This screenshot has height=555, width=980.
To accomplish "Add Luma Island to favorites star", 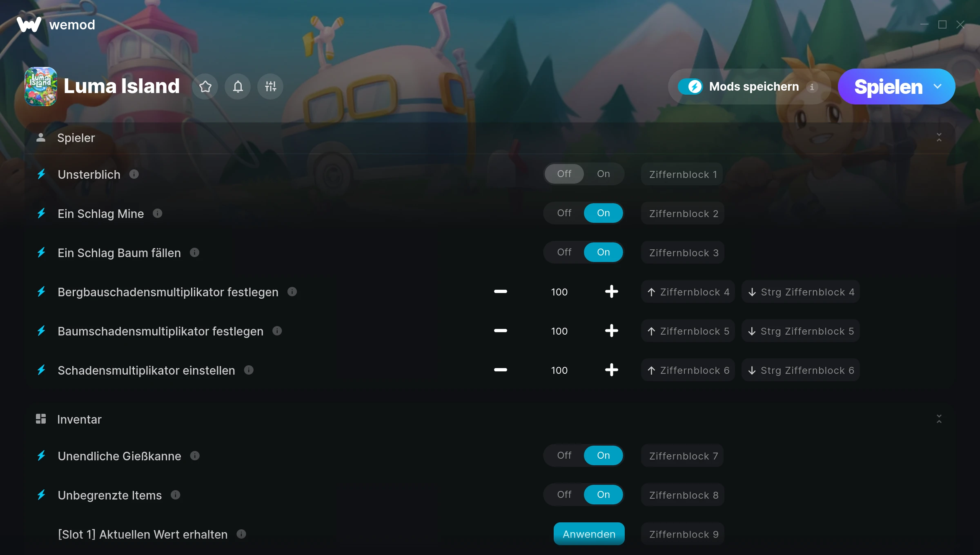I will (x=205, y=87).
